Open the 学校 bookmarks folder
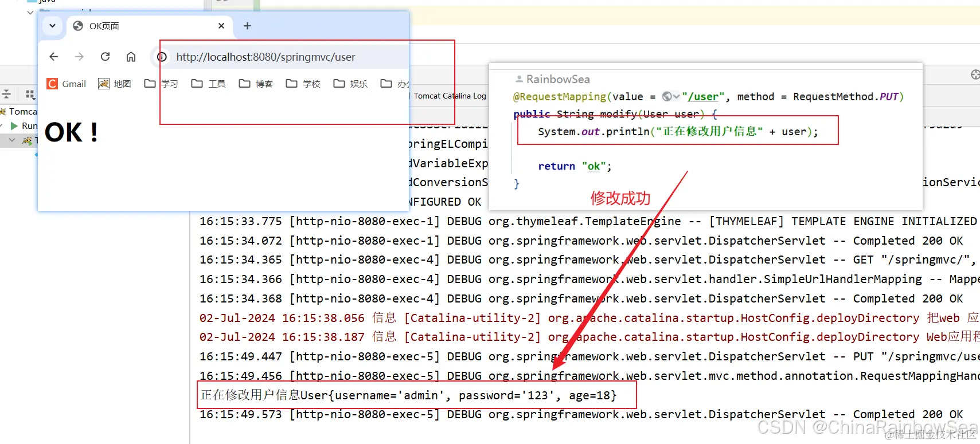 pos(303,84)
